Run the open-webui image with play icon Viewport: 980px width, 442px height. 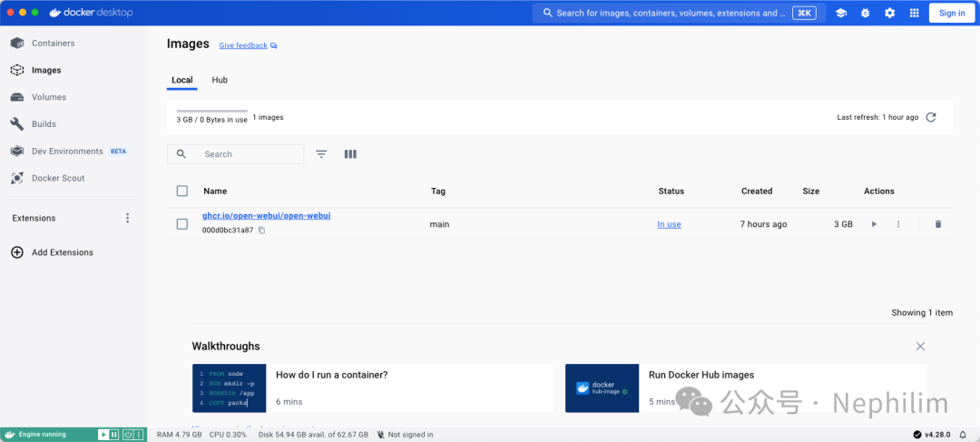click(875, 224)
